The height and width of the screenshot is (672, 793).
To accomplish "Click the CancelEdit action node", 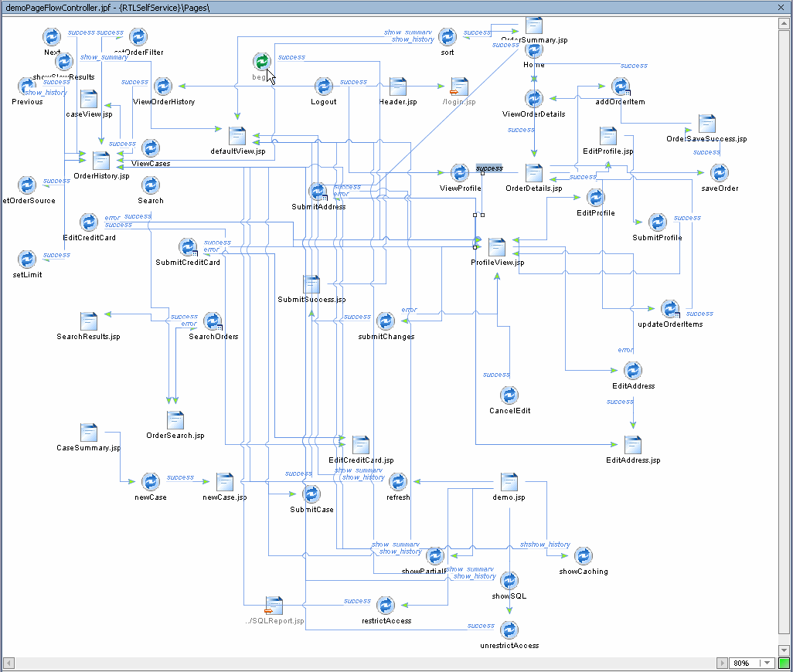I will 509,395.
